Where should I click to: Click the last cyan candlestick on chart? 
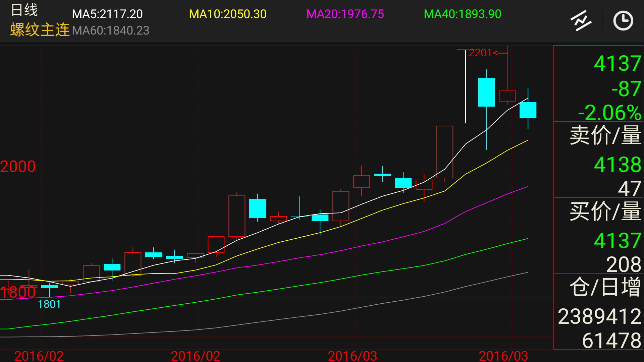(528, 110)
